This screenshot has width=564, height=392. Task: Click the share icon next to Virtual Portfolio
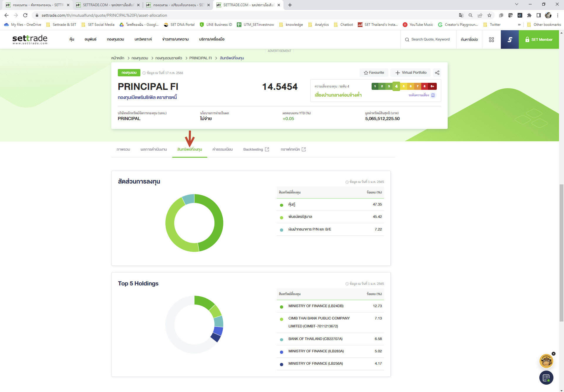click(x=437, y=73)
